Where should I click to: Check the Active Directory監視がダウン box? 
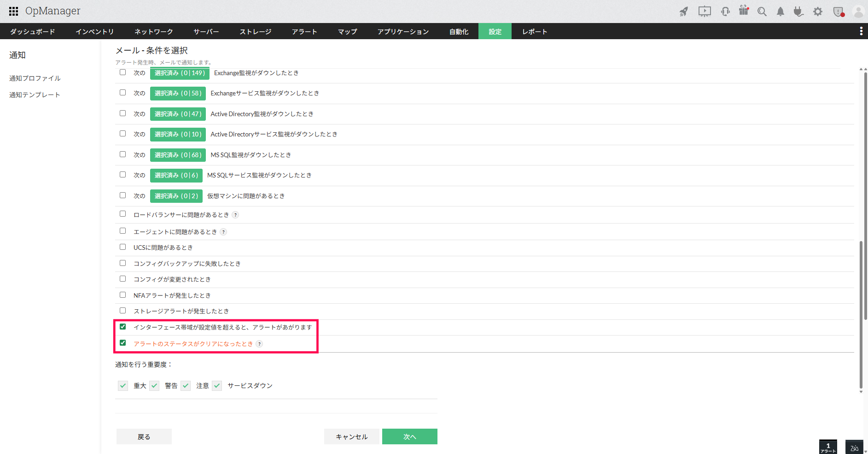pyautogui.click(x=122, y=113)
